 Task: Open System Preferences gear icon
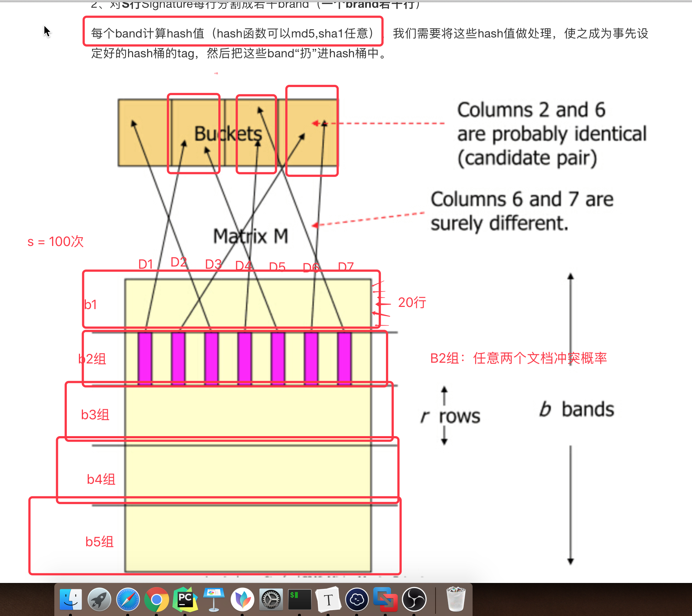[271, 599]
